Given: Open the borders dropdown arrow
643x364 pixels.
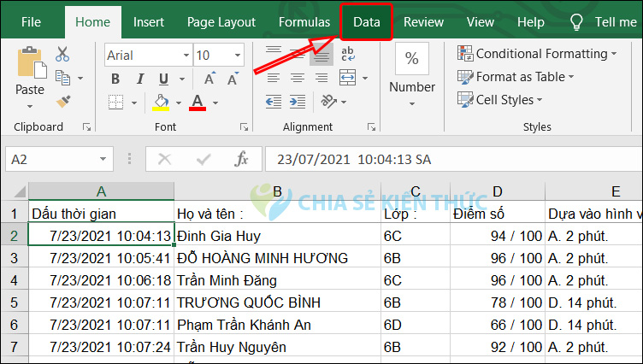Looking at the screenshot, I should (134, 103).
